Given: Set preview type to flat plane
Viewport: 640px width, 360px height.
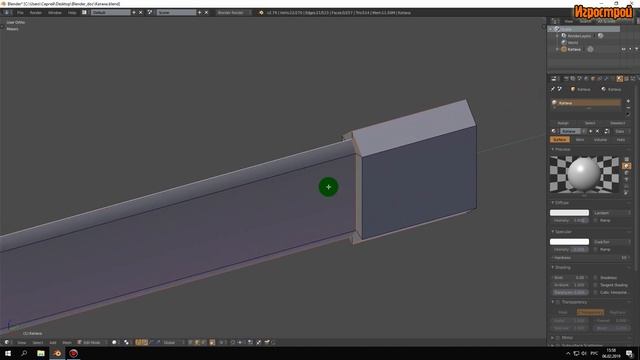Looking at the screenshot, I should point(627,160).
